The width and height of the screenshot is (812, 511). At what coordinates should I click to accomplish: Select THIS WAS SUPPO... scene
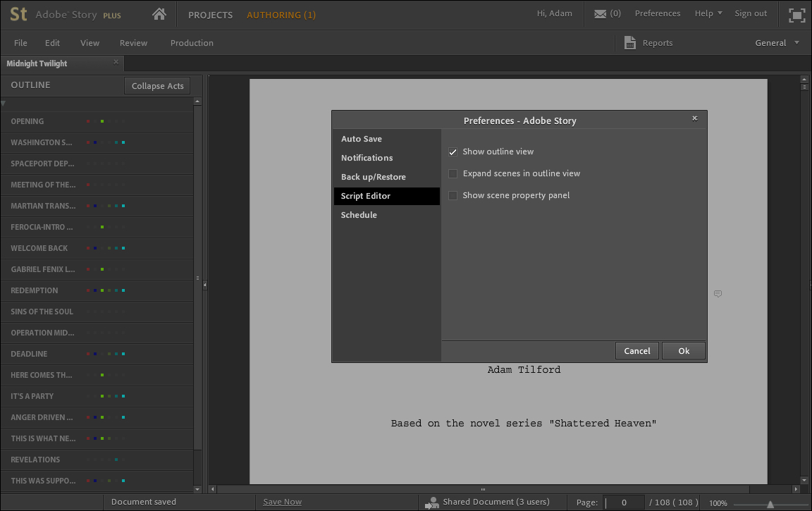coord(97,481)
